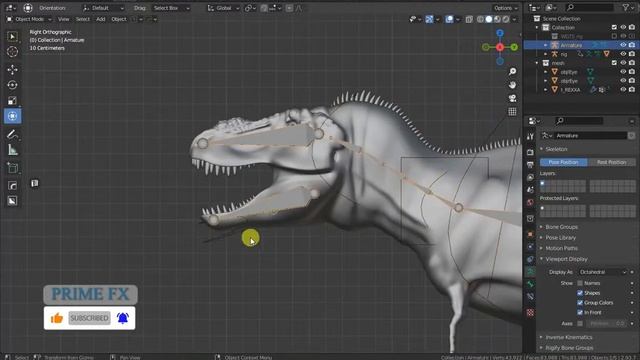Select the Select Box tool in the viewport toolbar
The image size is (640, 360).
pos(12,37)
